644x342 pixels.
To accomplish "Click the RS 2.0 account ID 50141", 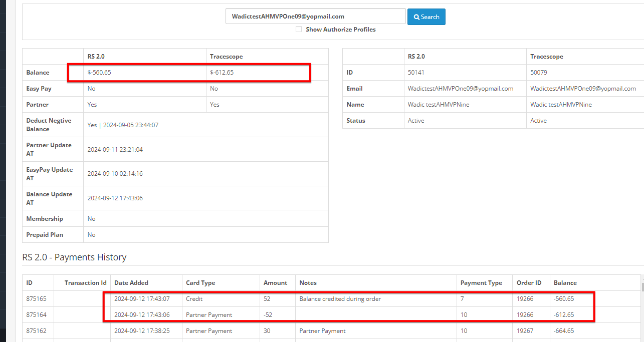I will 416,73.
